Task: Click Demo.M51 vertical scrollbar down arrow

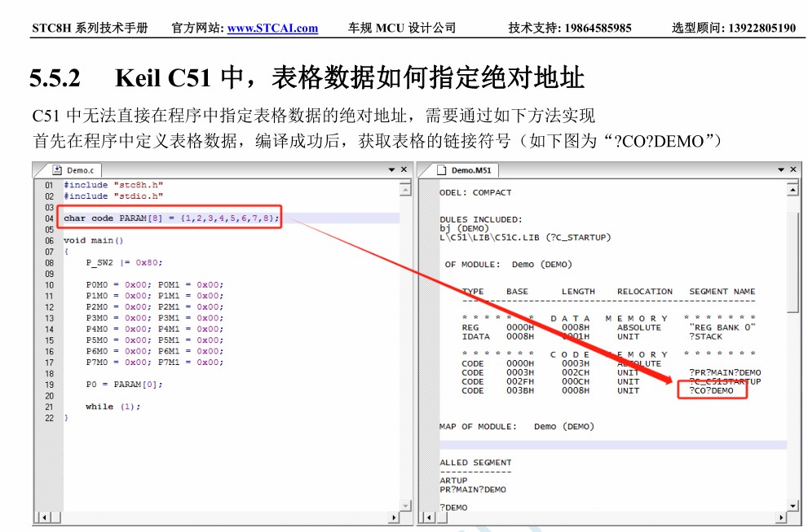Action: pos(793,506)
